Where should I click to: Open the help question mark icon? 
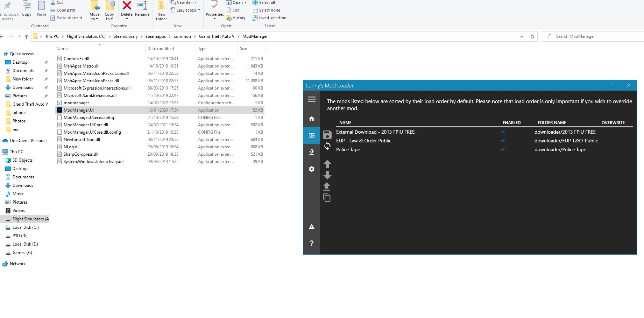(x=311, y=243)
